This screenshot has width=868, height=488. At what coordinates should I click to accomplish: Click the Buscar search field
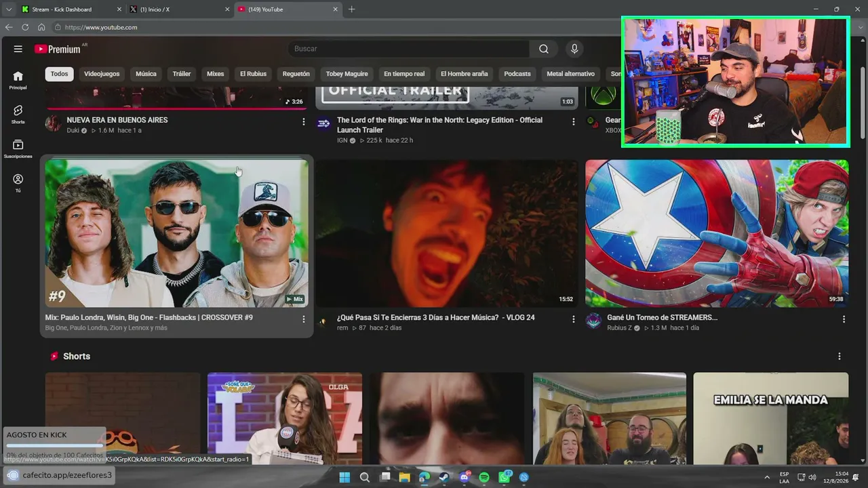tap(410, 49)
